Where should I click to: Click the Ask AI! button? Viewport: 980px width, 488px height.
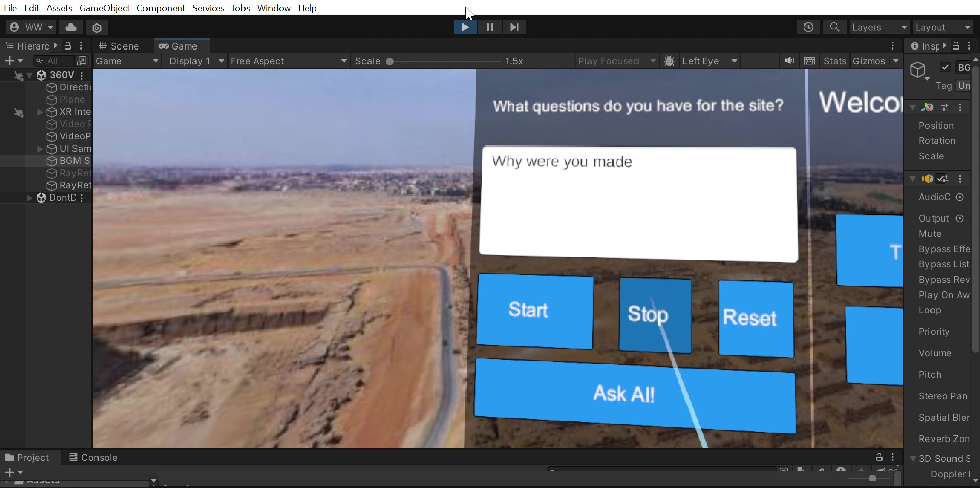[x=634, y=396]
